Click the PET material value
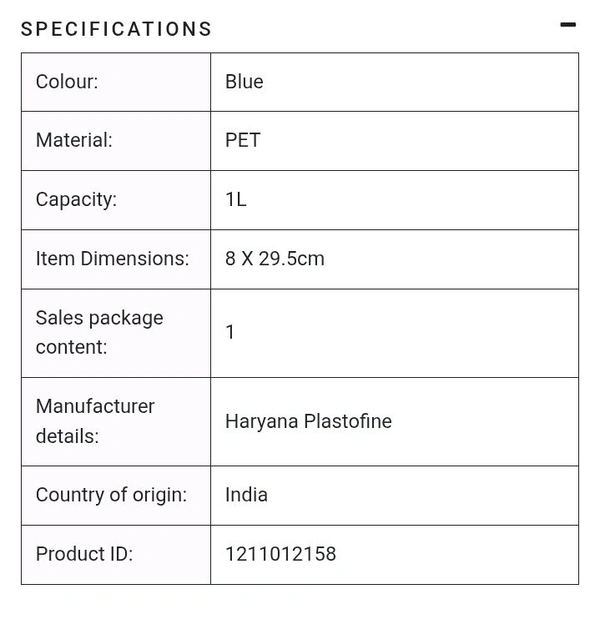 [x=243, y=141]
